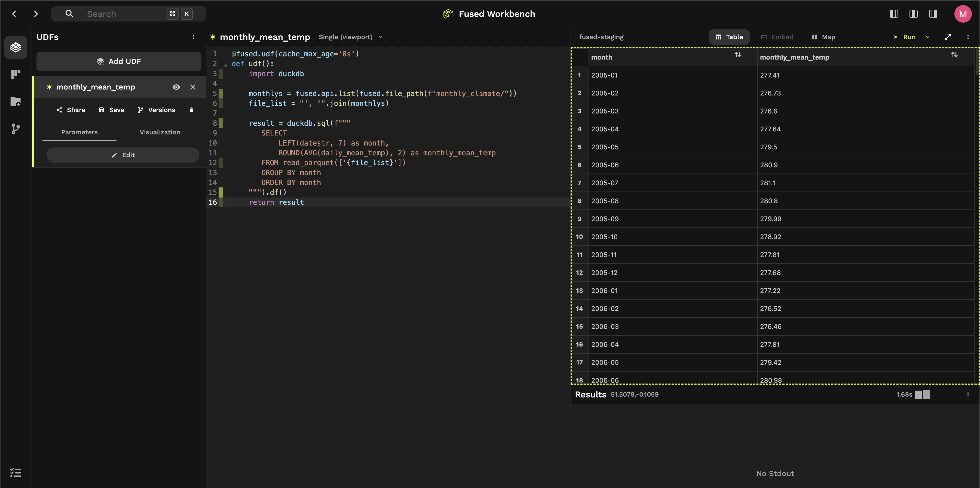Open the Results section three-dot menu
980x488 pixels.
pyautogui.click(x=968, y=394)
